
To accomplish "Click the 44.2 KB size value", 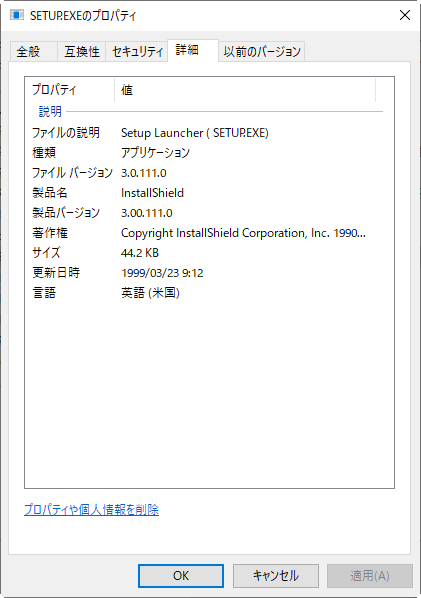I will point(140,253).
